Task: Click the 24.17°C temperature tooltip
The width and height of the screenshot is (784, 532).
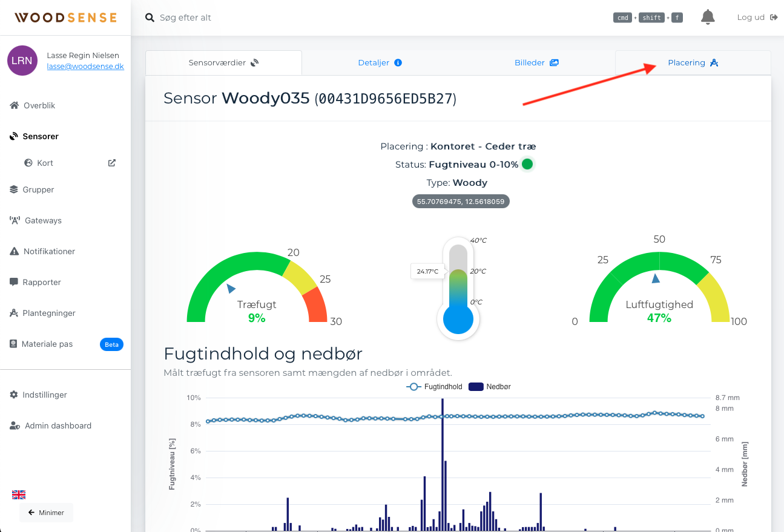Action: (x=428, y=271)
